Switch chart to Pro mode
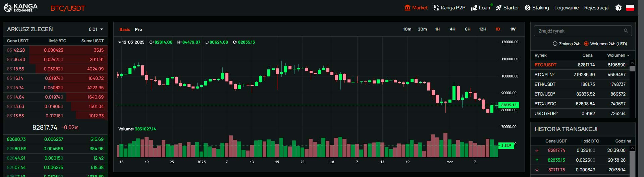 click(x=138, y=29)
